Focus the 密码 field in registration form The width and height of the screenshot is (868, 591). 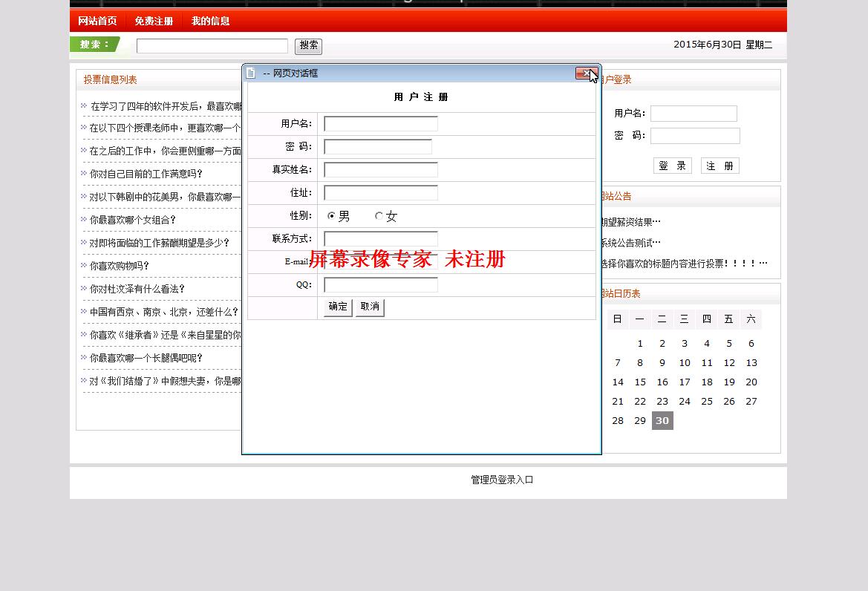point(377,147)
